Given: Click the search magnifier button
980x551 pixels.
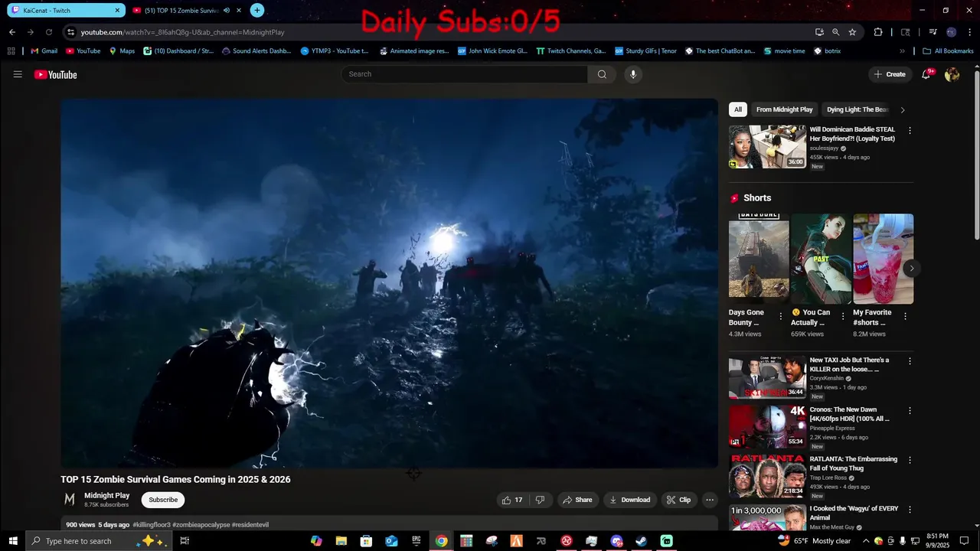Looking at the screenshot, I should (x=602, y=74).
